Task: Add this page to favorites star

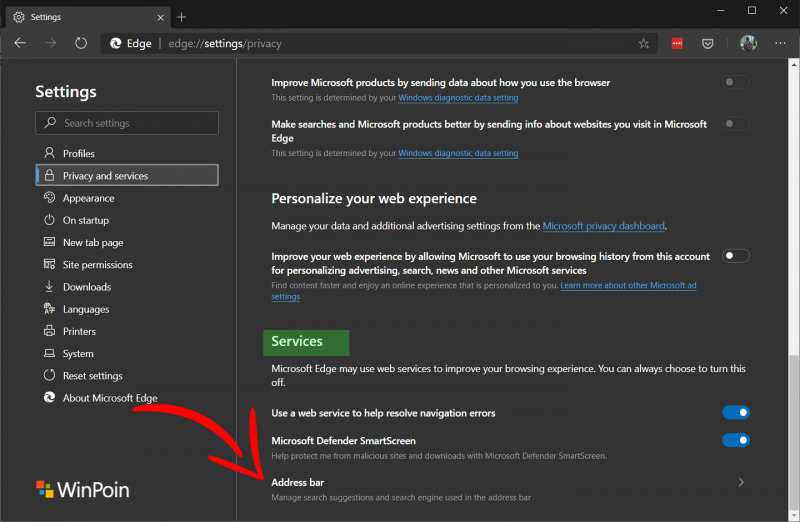Action: 643,44
